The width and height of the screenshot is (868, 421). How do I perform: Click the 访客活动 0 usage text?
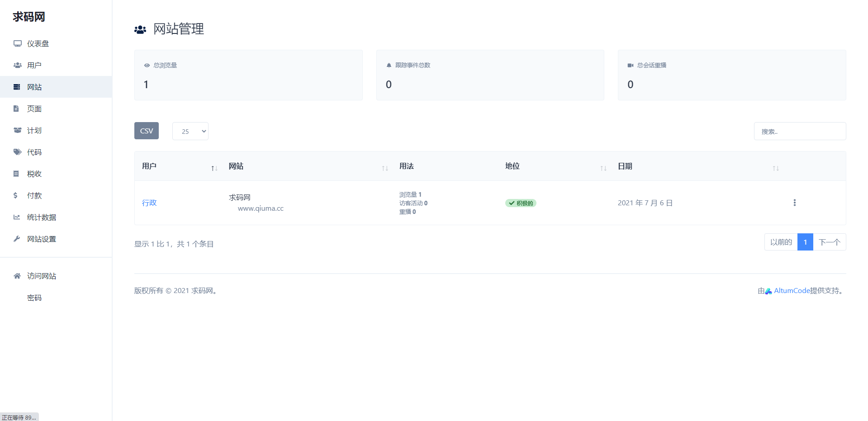pyautogui.click(x=413, y=203)
